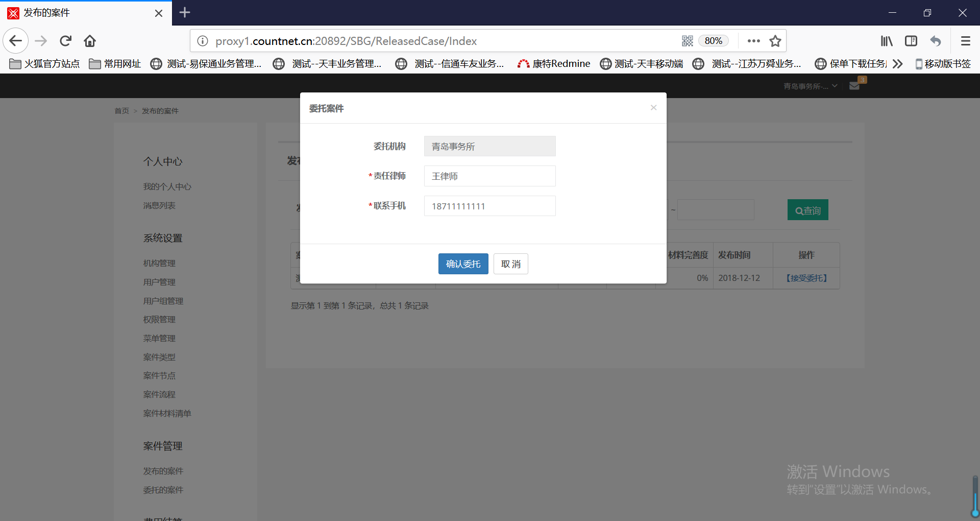Open 案件节点 in sidebar
This screenshot has width=980, height=521.
(x=159, y=375)
